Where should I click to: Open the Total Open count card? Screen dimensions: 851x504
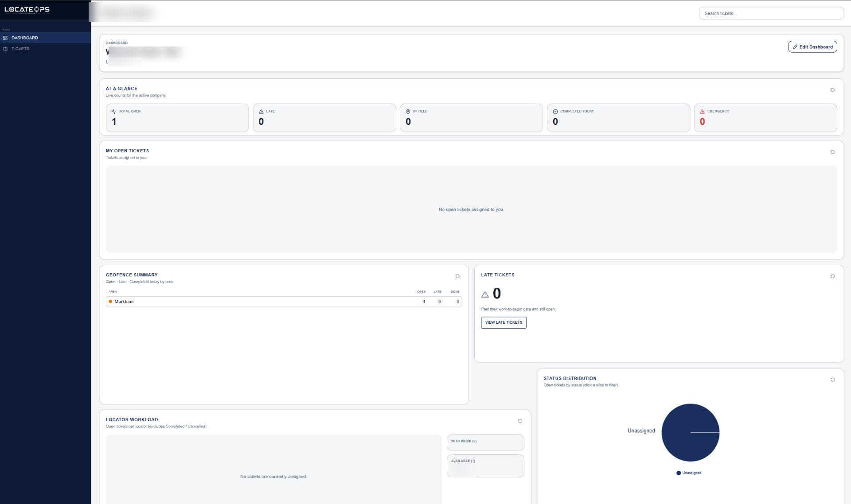click(177, 118)
